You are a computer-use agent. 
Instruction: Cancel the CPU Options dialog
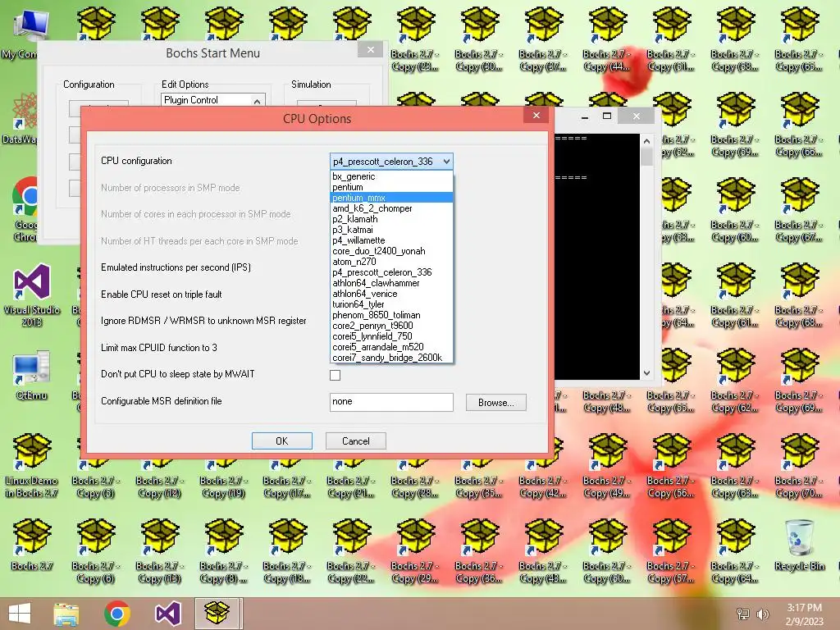356,441
